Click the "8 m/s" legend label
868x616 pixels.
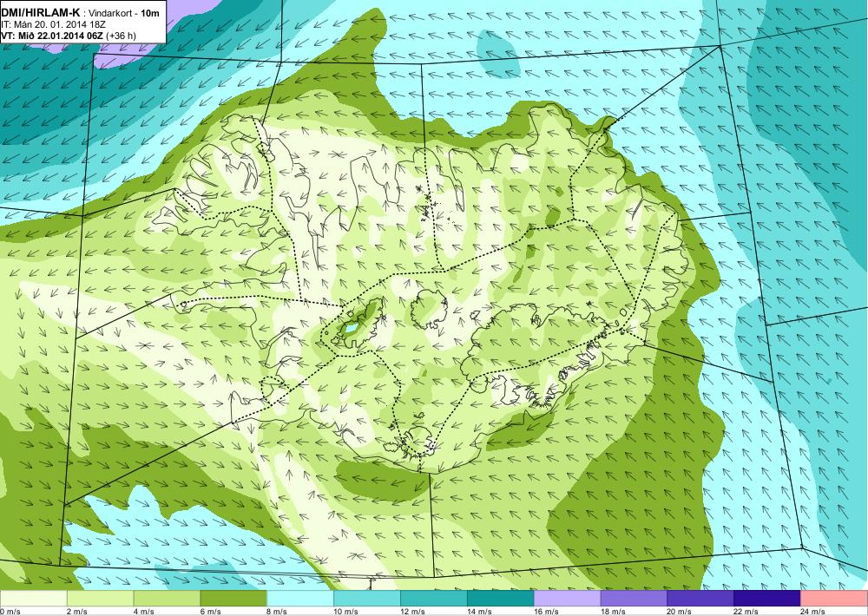(x=278, y=612)
